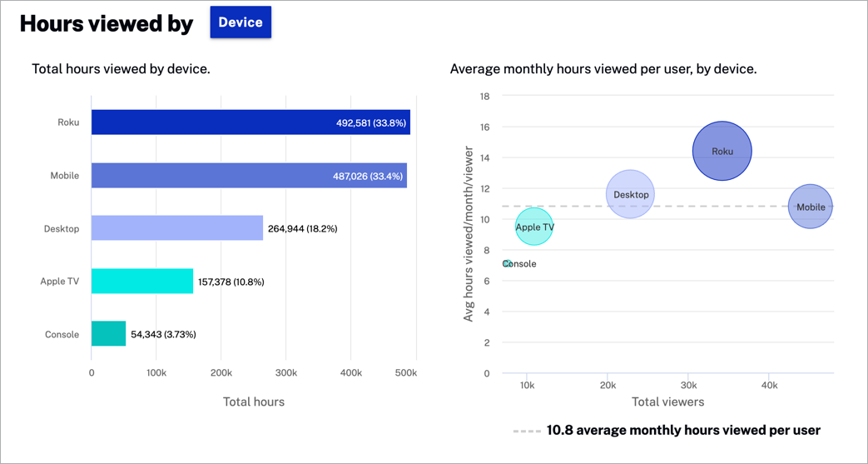Open the Device selector button
The height and width of the screenshot is (464, 868).
[241, 22]
